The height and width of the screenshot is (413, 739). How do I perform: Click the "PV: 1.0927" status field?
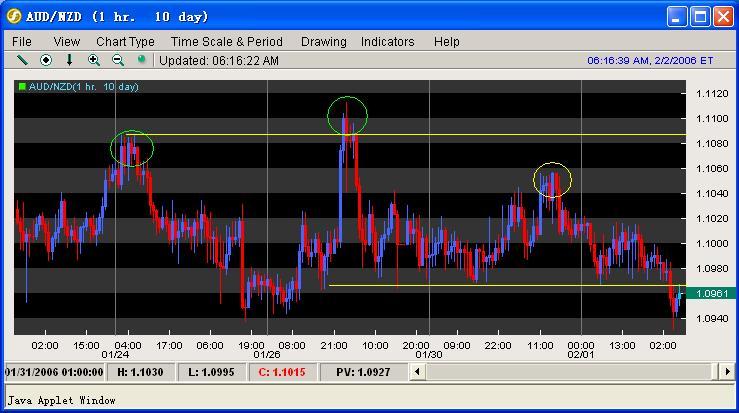tap(363, 372)
